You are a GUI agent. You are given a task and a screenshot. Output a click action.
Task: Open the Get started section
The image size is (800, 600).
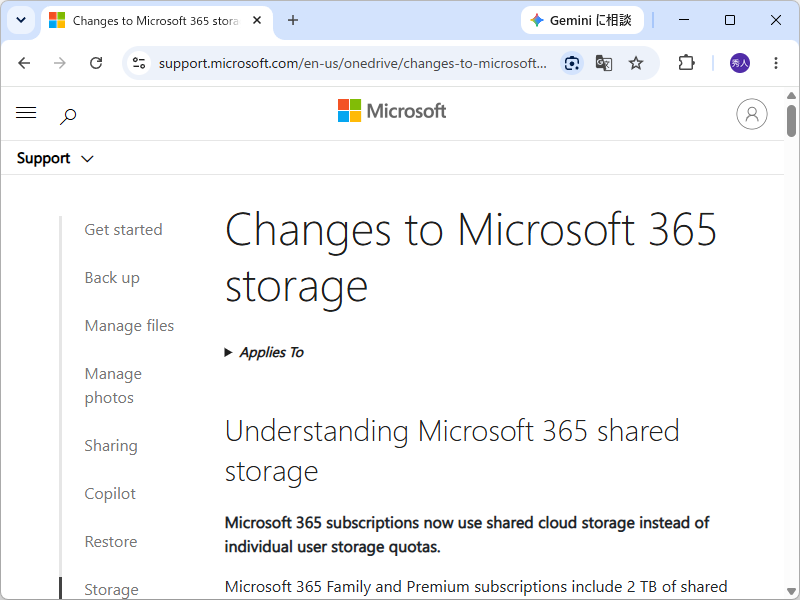coord(123,230)
